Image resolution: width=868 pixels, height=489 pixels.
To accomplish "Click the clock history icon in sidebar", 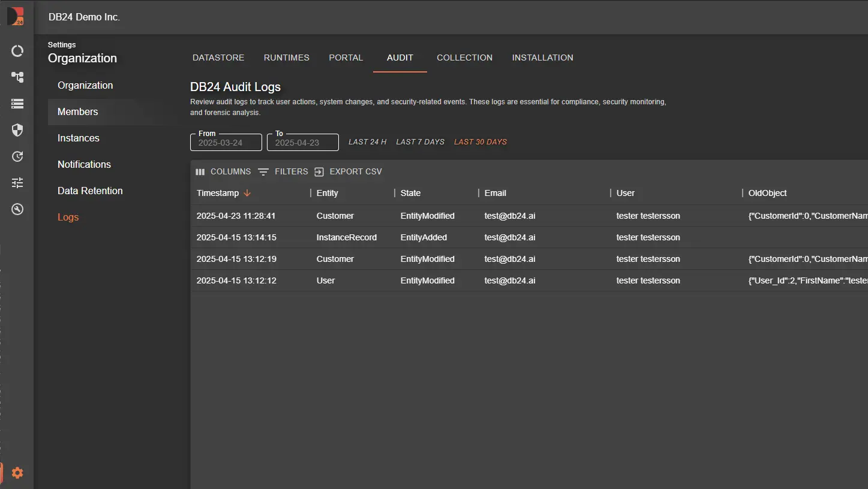I will click(17, 156).
